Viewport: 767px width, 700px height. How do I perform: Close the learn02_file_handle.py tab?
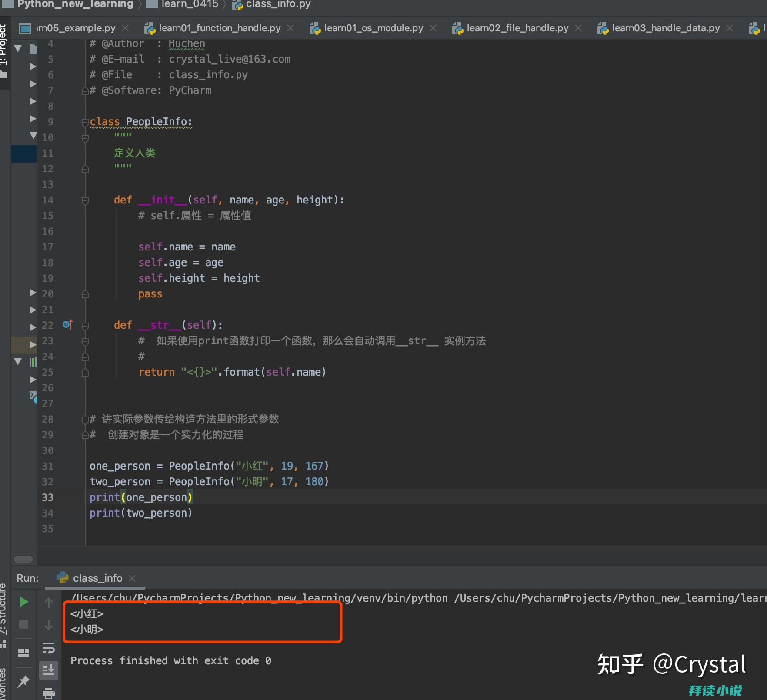(x=578, y=28)
